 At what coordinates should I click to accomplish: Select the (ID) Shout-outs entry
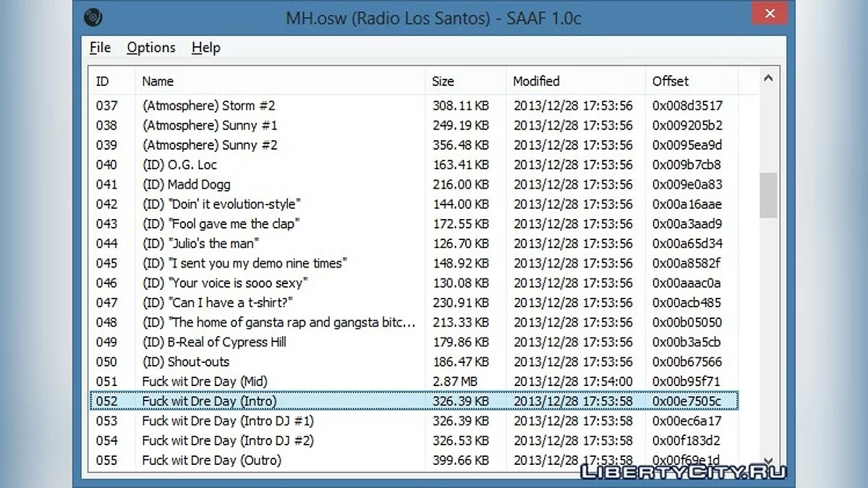[x=186, y=361]
